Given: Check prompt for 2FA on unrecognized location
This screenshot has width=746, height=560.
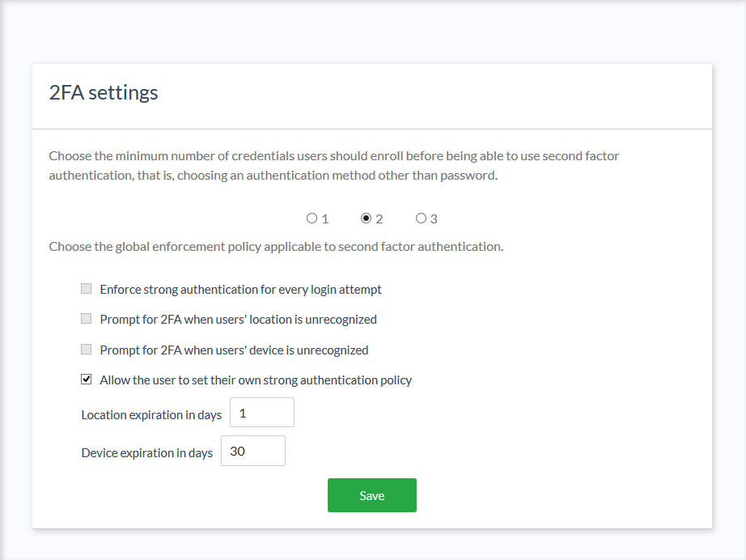Looking at the screenshot, I should (x=86, y=318).
